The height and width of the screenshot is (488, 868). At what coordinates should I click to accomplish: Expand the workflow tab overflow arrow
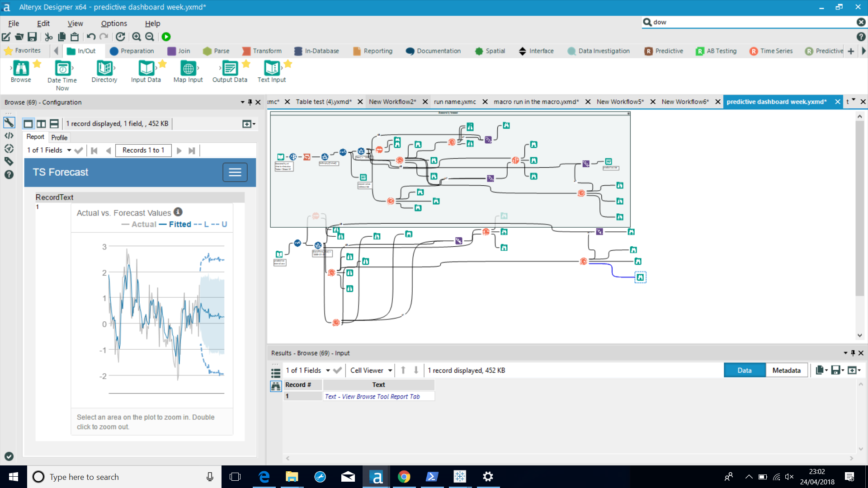(854, 100)
